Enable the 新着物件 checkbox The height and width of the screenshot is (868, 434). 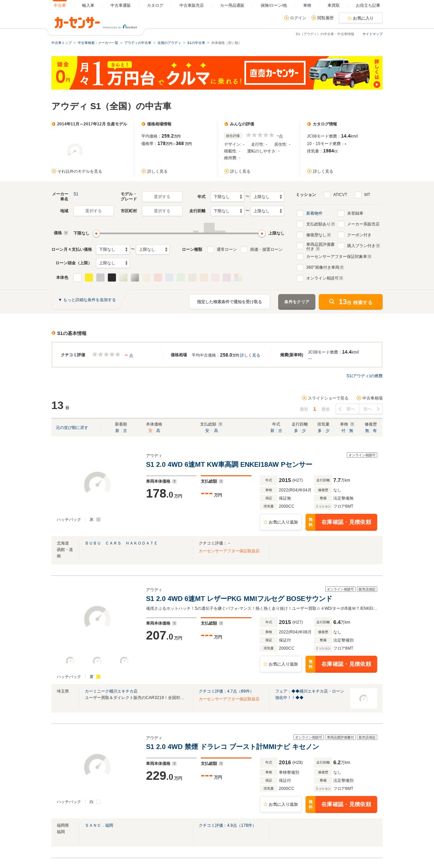[x=300, y=213]
